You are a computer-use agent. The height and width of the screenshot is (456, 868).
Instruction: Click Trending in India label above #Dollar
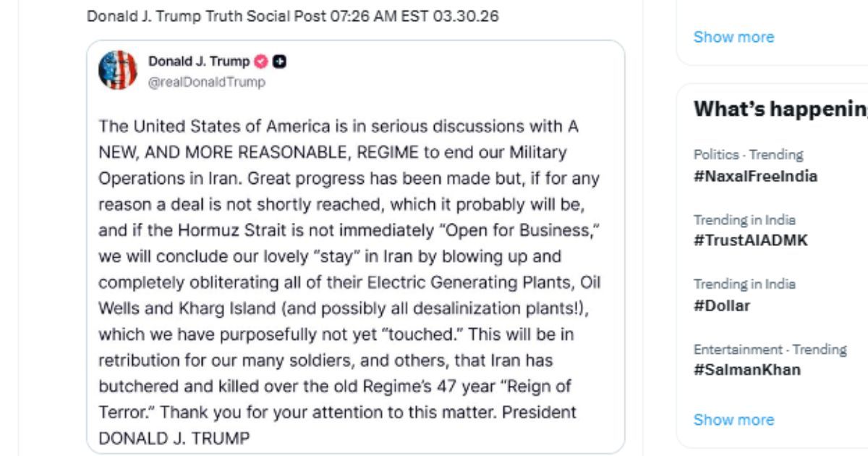744,284
